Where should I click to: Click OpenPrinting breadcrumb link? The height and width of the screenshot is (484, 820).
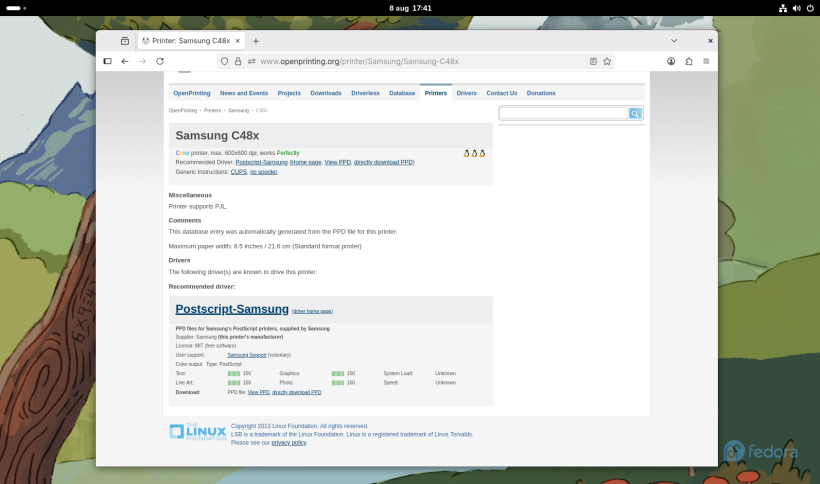point(183,110)
